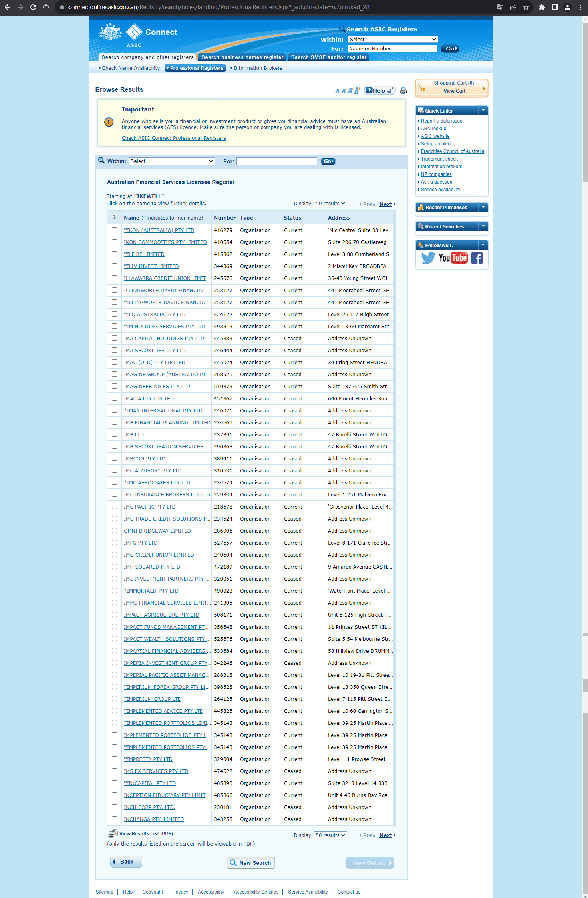Expand the Shopping Cart side arrow

(x=484, y=89)
